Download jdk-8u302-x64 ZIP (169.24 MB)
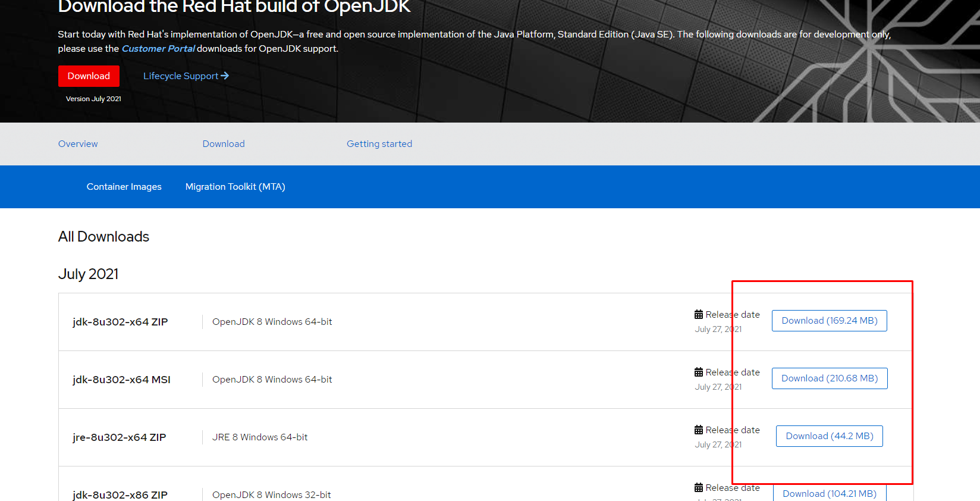Viewport: 980px width, 501px height. (830, 321)
